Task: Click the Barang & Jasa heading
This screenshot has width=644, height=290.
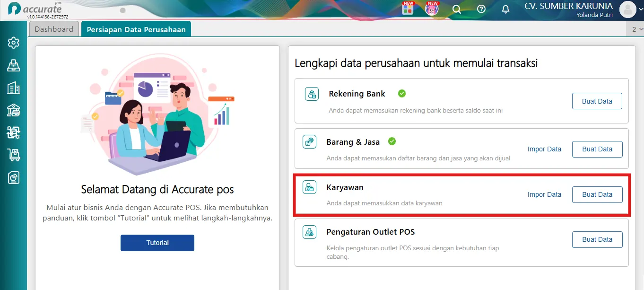Action: point(353,141)
